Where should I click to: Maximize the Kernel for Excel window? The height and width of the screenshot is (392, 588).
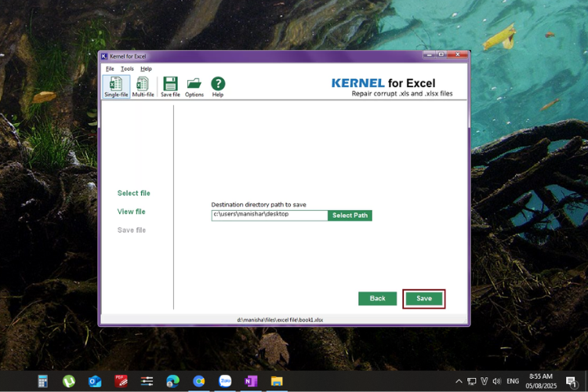click(x=441, y=55)
